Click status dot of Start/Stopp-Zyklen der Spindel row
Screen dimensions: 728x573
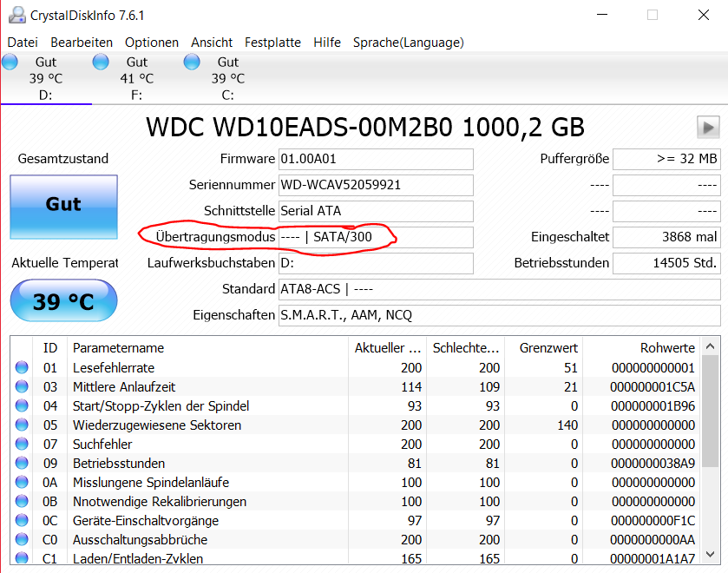coord(22,405)
